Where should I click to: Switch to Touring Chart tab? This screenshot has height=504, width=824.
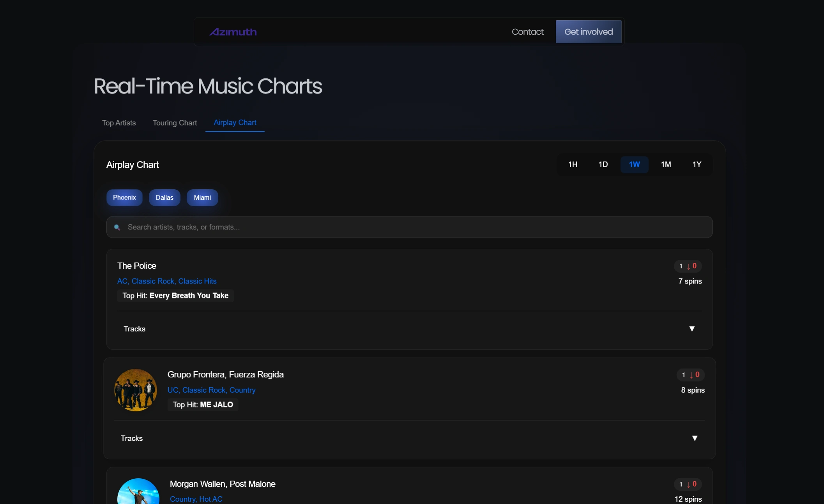[x=175, y=123]
